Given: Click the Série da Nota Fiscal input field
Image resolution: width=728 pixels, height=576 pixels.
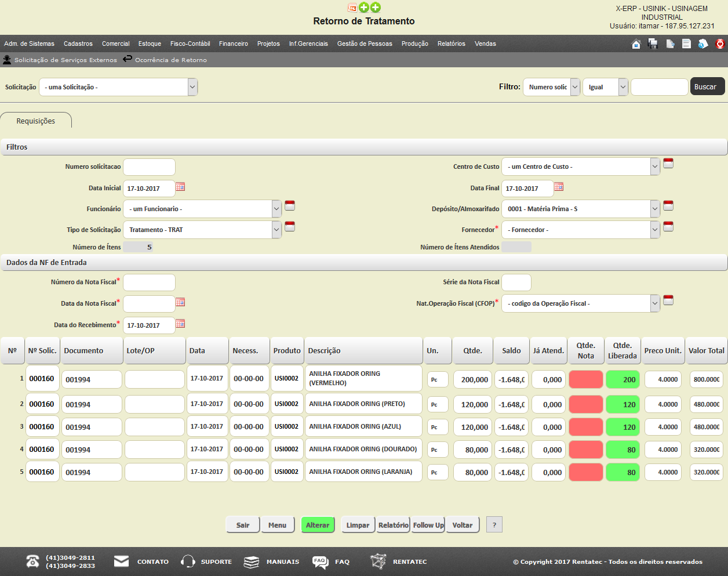Looking at the screenshot, I should click(x=516, y=282).
